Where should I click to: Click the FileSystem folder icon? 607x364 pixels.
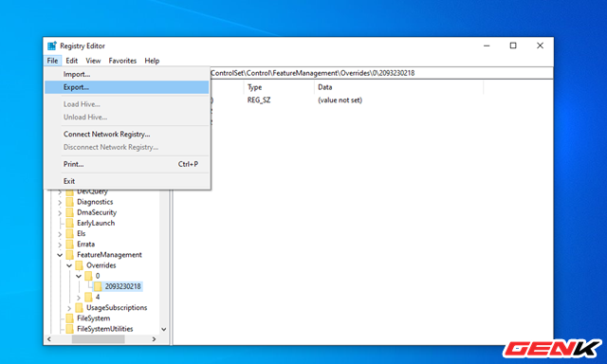tap(69, 318)
